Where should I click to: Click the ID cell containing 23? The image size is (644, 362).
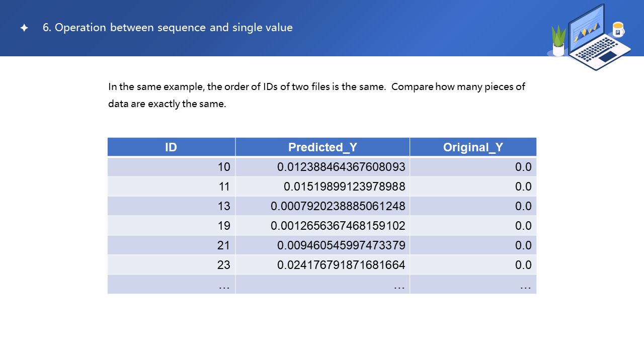tap(223, 265)
